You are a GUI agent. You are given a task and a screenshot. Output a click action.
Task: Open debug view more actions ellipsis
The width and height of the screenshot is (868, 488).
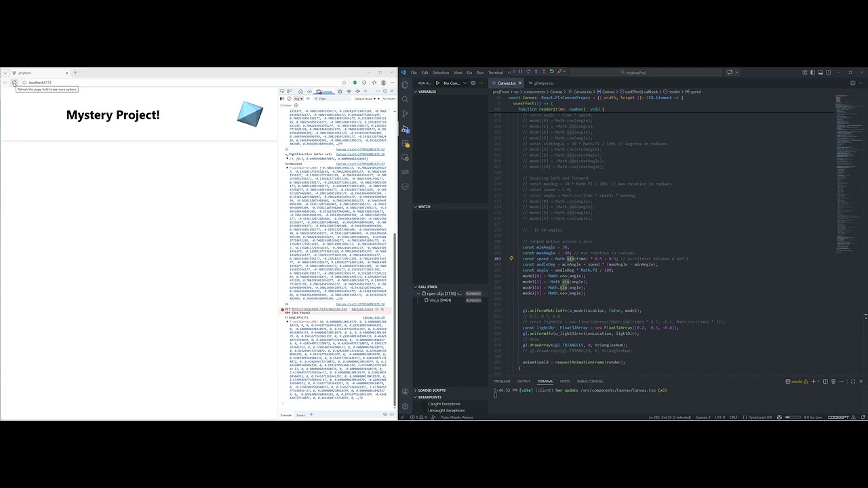coord(481,83)
